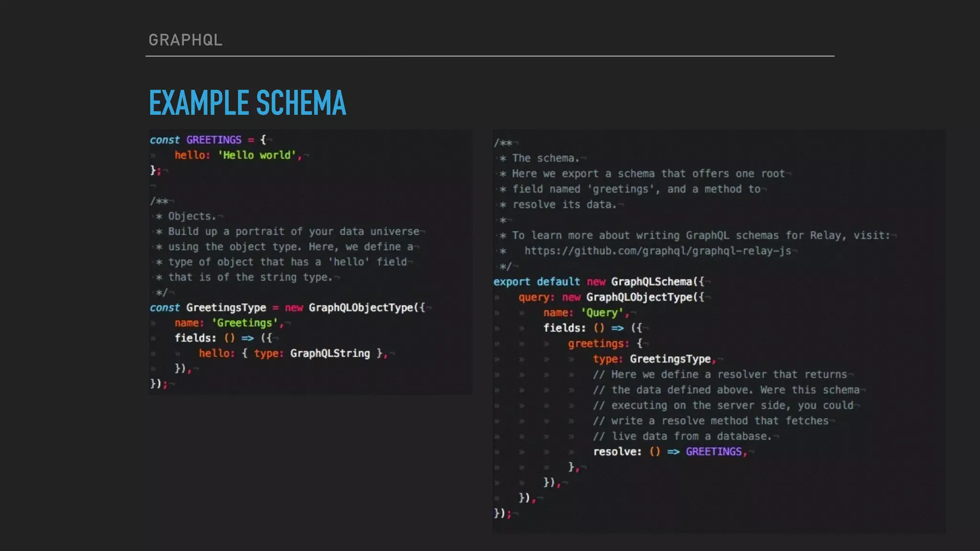Click the 'type: GreetingsType,' line
Viewport: 980px width, 551px height.
tap(655, 359)
